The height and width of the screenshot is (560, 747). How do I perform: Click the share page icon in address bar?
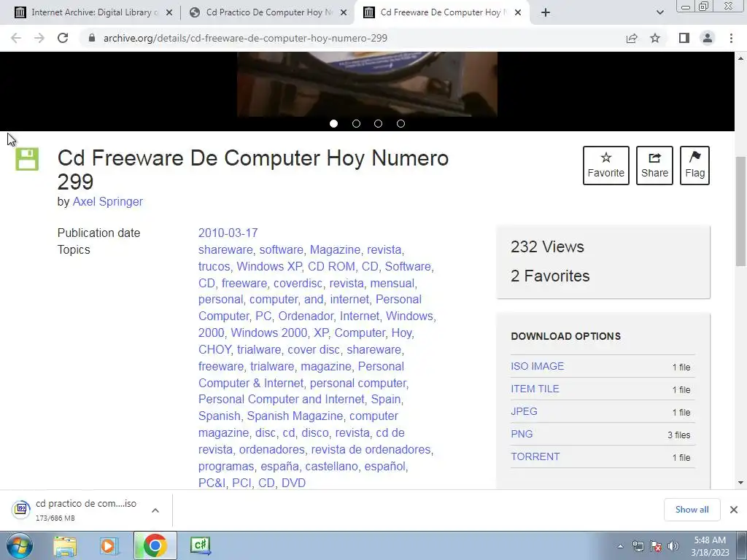click(632, 38)
